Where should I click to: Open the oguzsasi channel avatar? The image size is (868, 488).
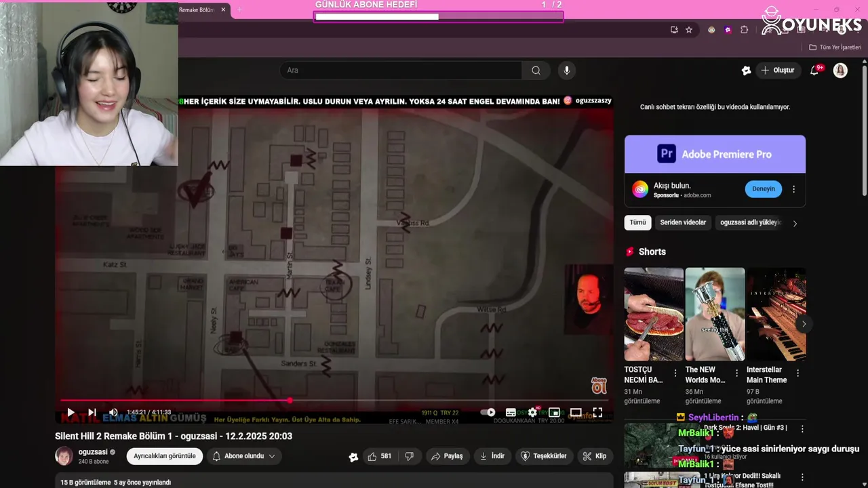64,456
